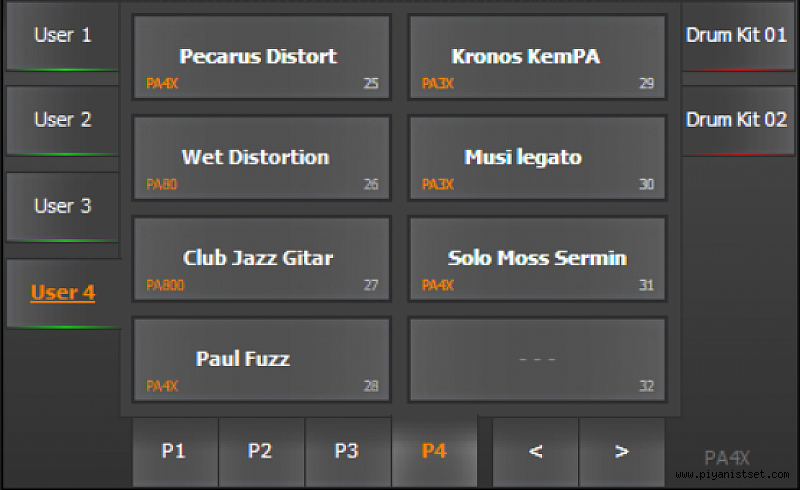Select the Pecarus Distort sound

(261, 57)
